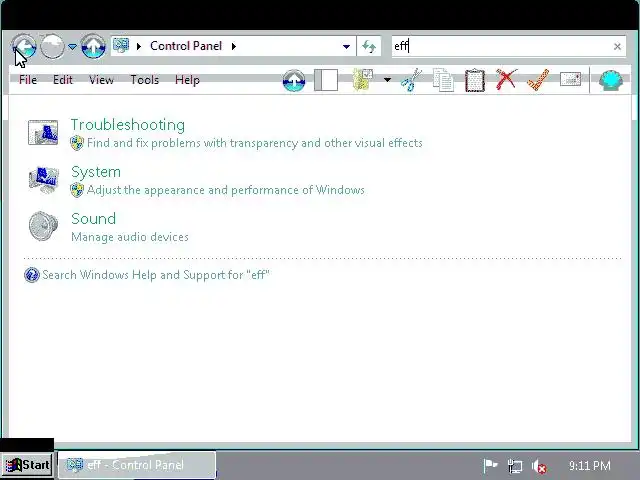Click shield icon beside Adjust the appearance
This screenshot has height=480, width=640.
pos(77,190)
